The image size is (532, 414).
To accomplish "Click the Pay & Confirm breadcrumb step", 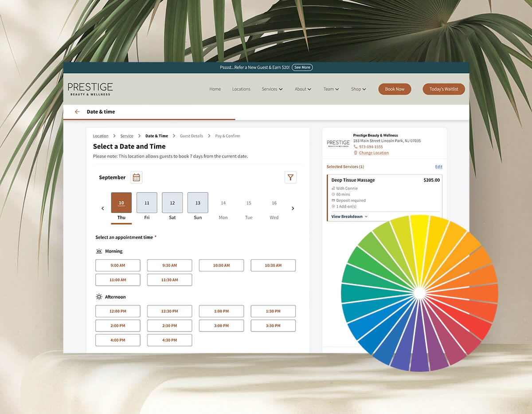I will click(x=227, y=136).
